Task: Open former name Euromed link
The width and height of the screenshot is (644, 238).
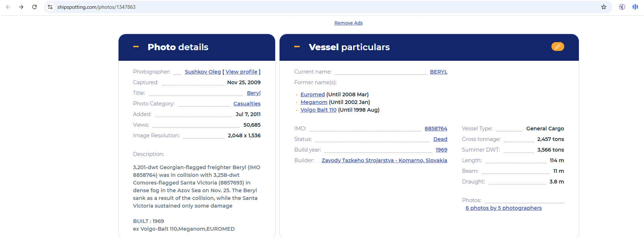Action: pos(312,94)
